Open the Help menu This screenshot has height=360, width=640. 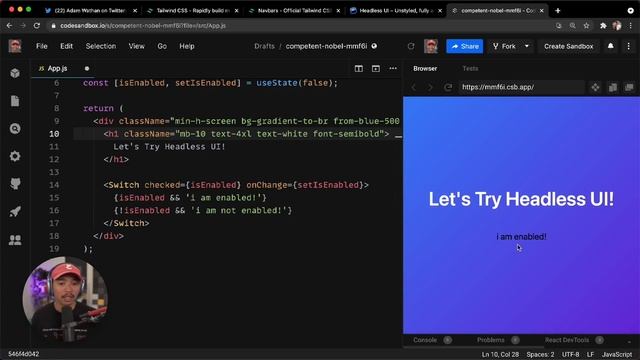187,46
